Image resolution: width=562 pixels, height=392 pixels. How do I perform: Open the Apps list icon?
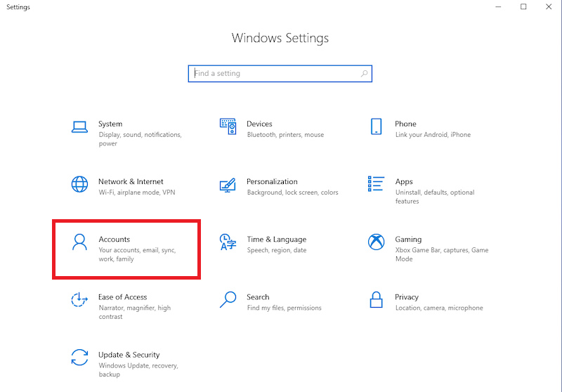[376, 184]
